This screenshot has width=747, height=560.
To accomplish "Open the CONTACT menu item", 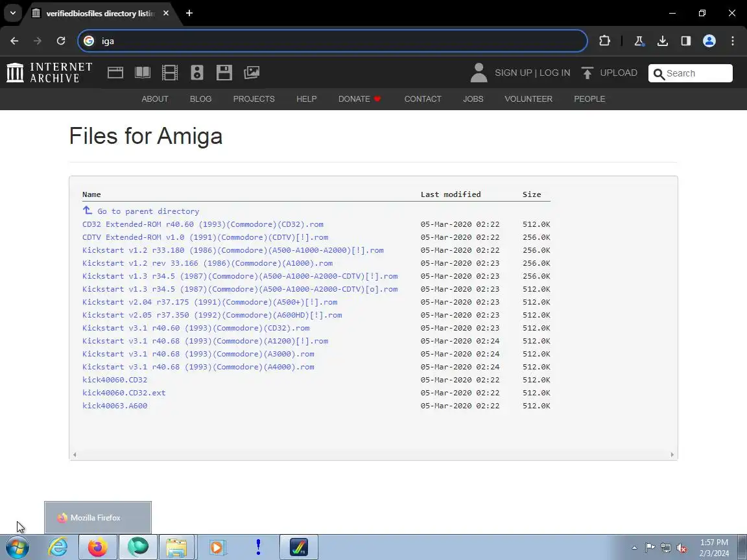I will 423,99.
